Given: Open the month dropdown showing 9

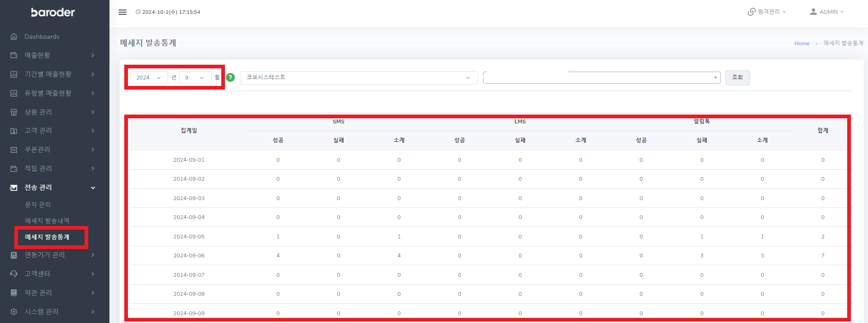Looking at the screenshot, I should pyautogui.click(x=195, y=78).
